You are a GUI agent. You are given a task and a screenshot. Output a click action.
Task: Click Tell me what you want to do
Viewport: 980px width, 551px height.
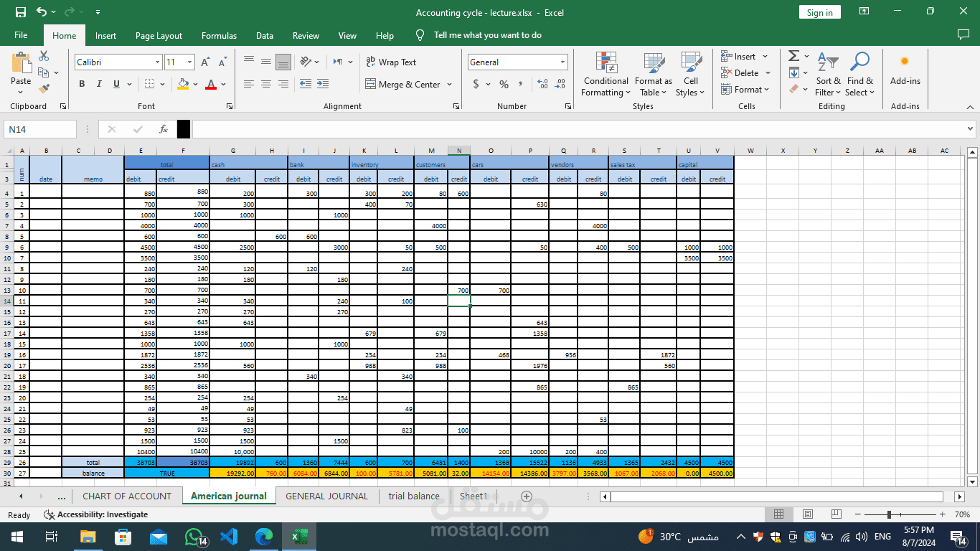click(488, 35)
